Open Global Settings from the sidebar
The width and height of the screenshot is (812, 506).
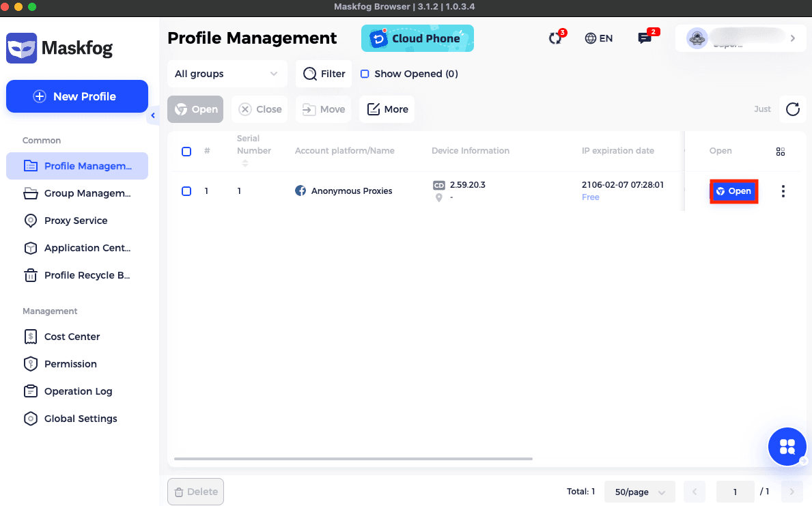click(x=79, y=419)
